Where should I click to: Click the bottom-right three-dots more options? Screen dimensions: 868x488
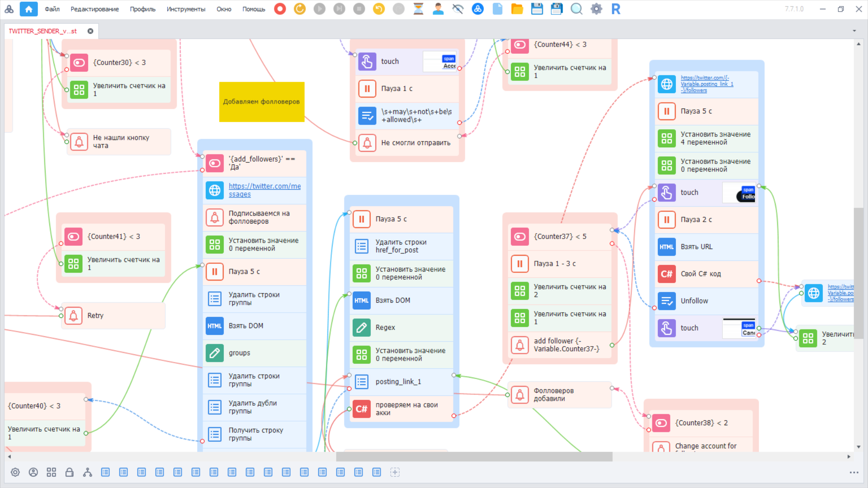click(854, 473)
